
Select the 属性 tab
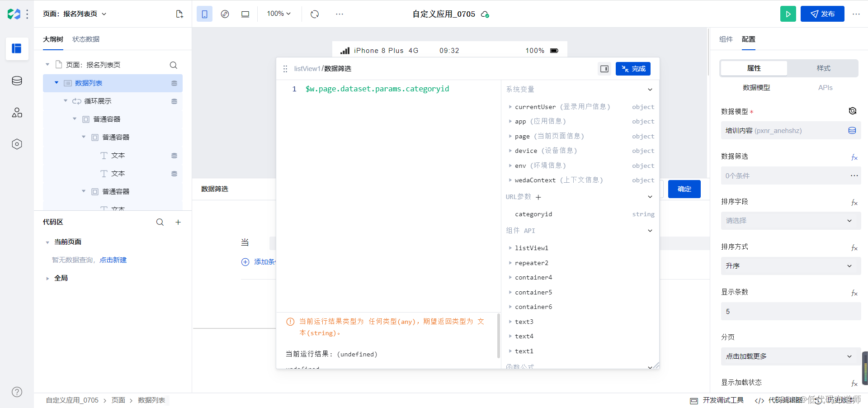click(754, 68)
